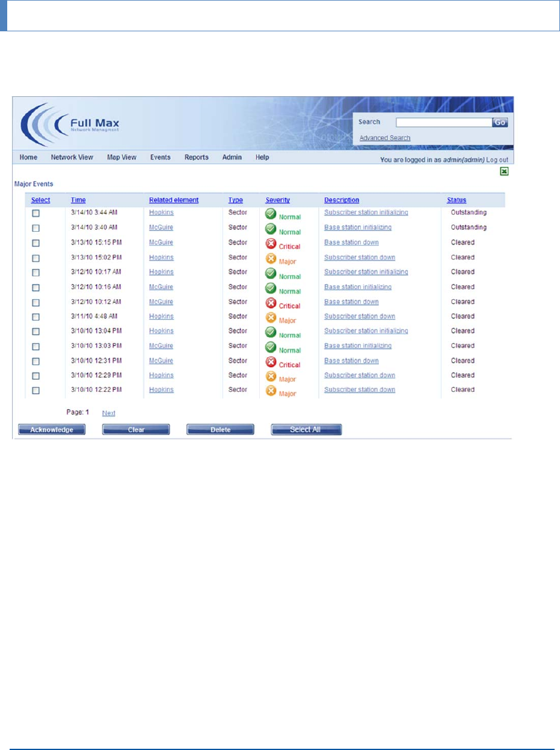Click Critical icon for 3/13/10 15:15 PM event
Screen dimensions: 560x750
tap(271, 244)
